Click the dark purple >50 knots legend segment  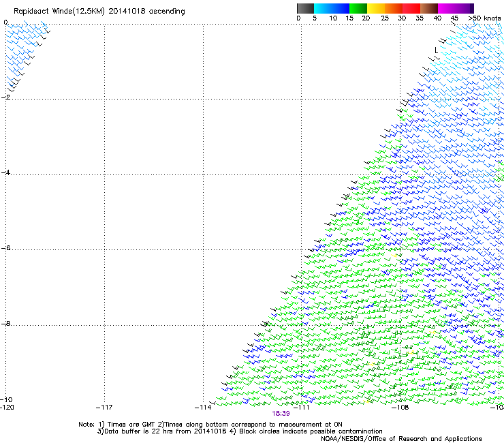[x=472, y=8]
